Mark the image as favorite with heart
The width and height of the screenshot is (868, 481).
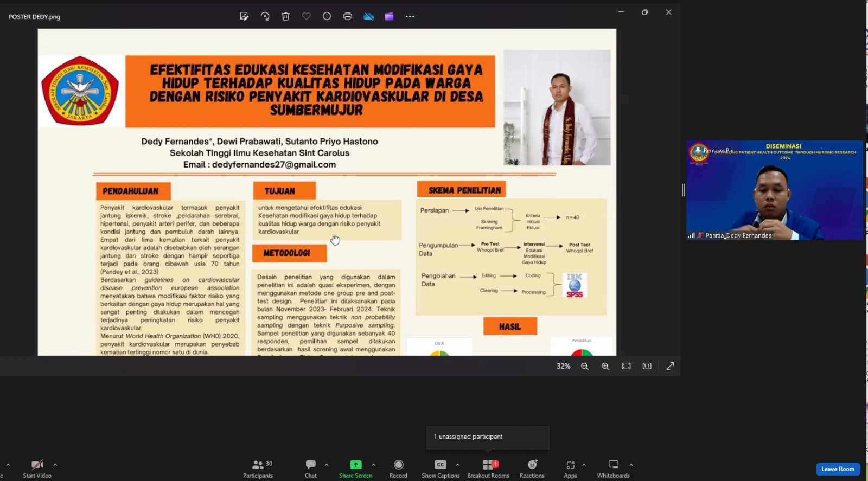(307, 16)
